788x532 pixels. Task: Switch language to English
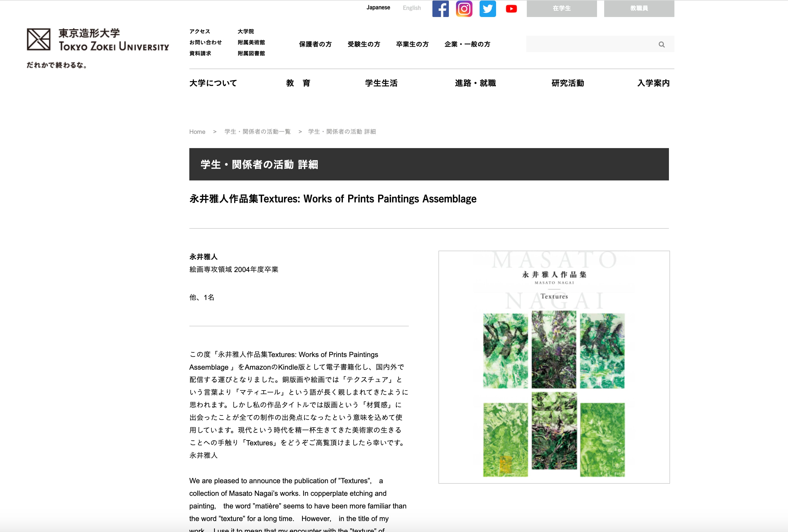coord(412,8)
